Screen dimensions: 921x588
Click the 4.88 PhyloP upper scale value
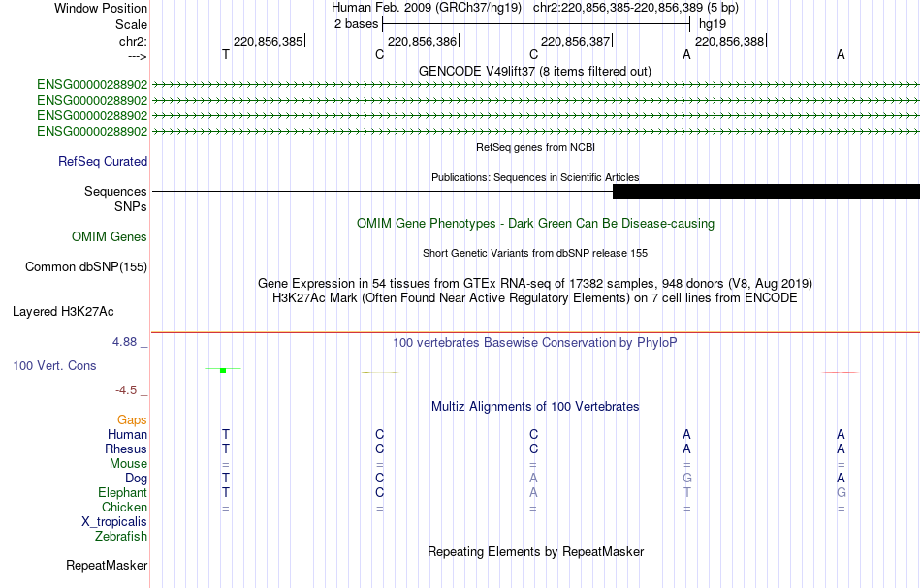pos(124,342)
